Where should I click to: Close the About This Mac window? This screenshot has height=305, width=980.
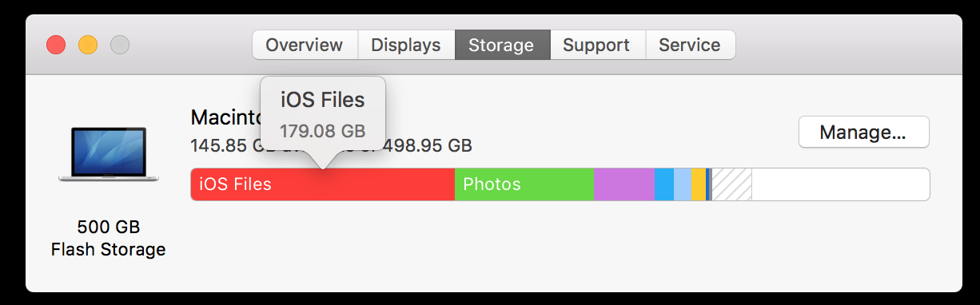coord(56,45)
